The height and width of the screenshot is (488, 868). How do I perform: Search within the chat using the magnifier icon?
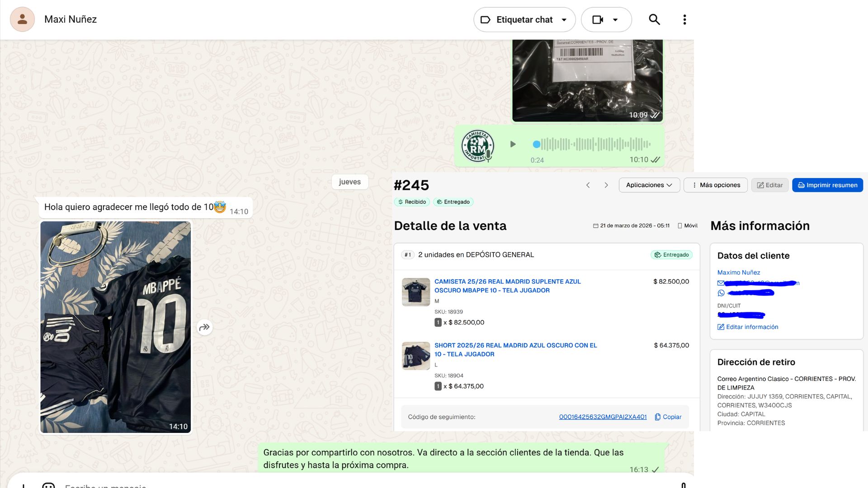pyautogui.click(x=654, y=19)
